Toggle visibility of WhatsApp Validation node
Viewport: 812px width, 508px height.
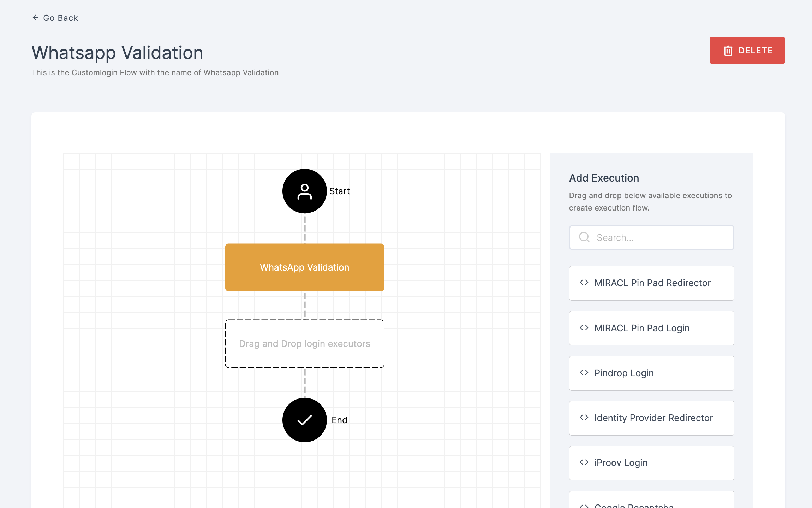click(304, 267)
